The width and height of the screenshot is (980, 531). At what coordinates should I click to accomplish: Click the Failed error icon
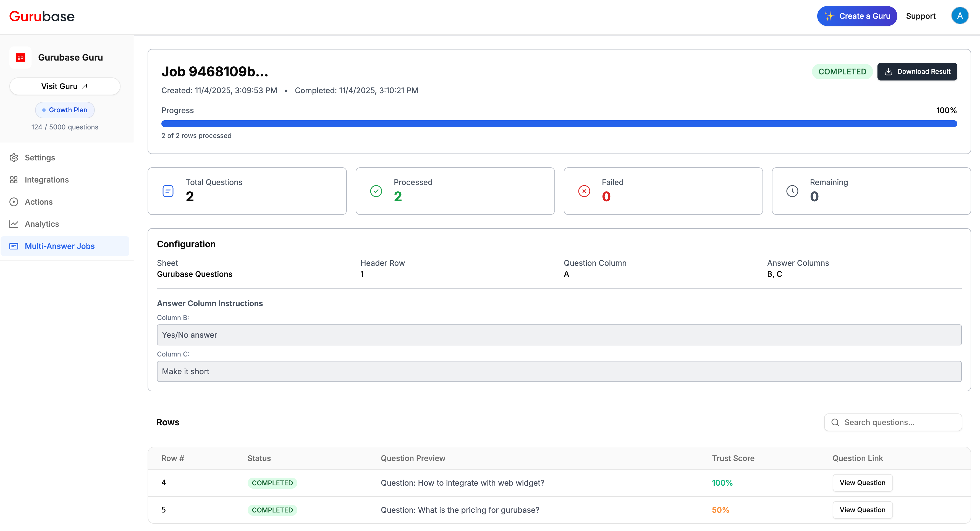coord(584,191)
